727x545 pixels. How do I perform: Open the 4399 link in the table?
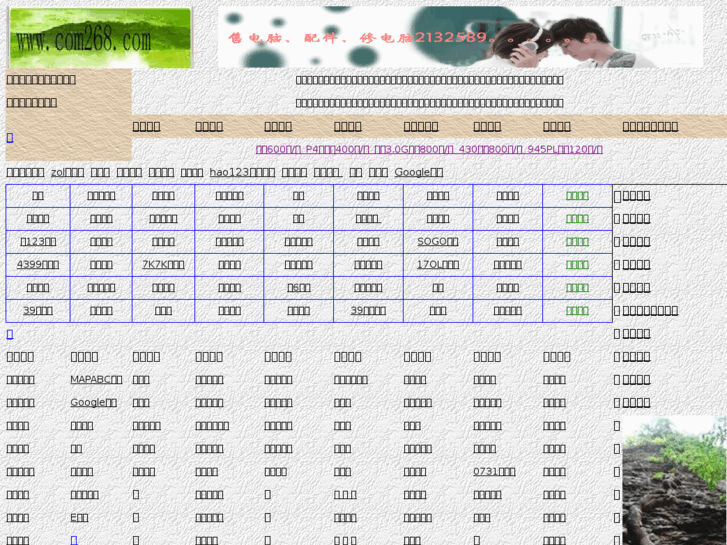[x=38, y=265]
